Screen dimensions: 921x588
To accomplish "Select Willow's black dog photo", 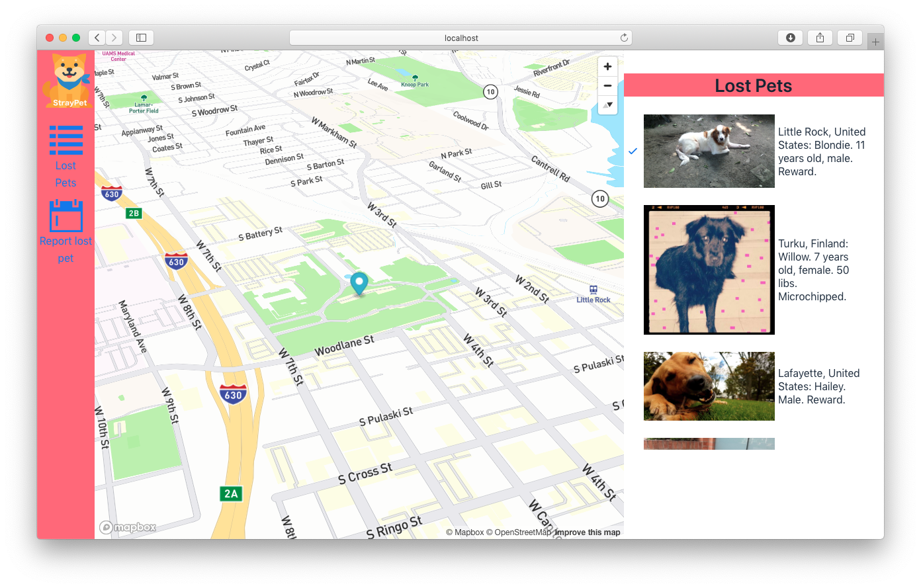I will point(709,270).
